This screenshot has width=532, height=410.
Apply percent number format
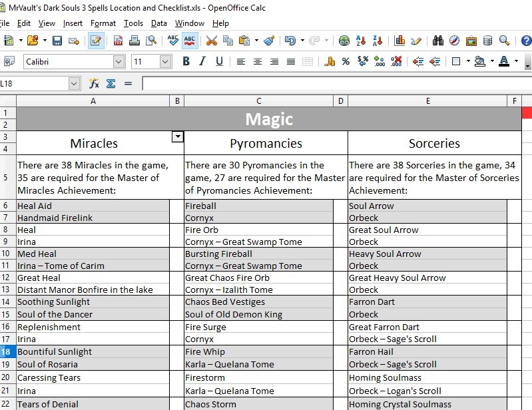pyautogui.click(x=346, y=62)
